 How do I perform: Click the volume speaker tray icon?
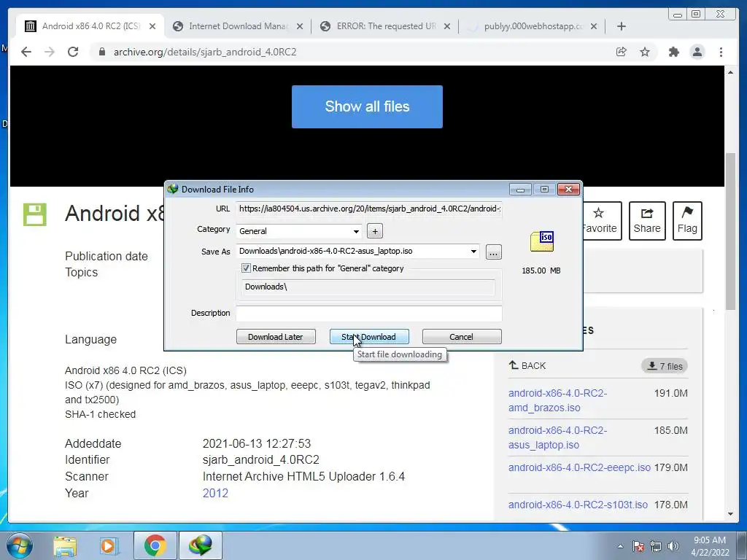pos(673,546)
